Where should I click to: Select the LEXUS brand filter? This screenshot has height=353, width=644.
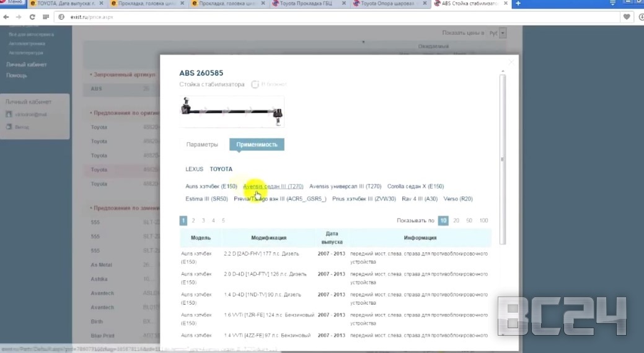point(194,169)
